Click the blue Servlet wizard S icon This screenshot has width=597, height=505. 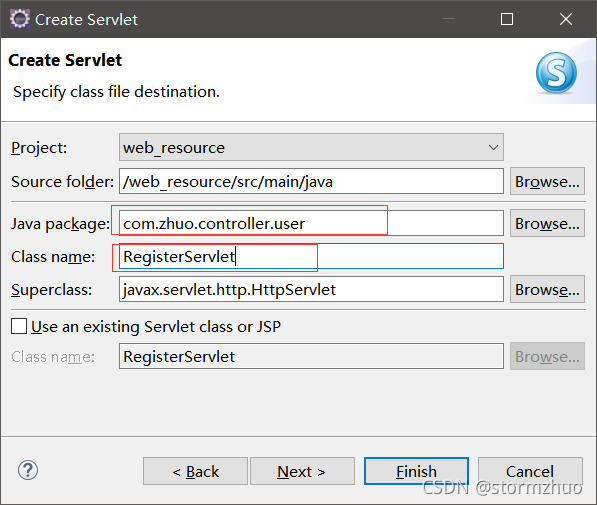point(556,73)
